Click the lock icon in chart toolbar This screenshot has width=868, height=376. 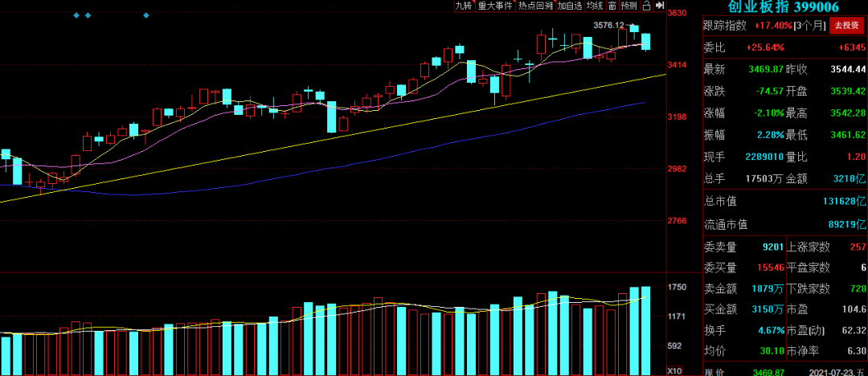[646, 6]
